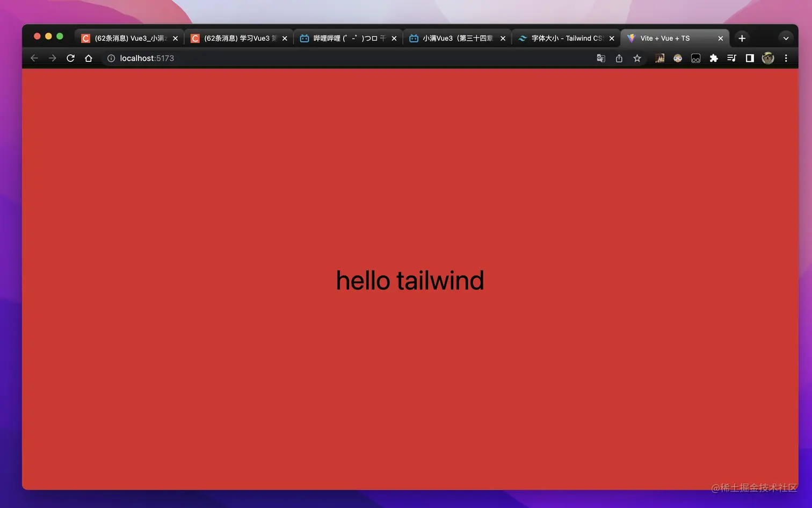
Task: Switch to the 学习Vue3 CSDN tab
Action: [x=239, y=38]
